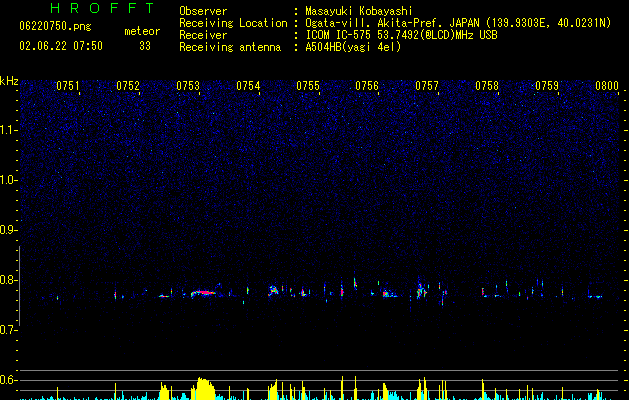Click the kHz axis unit label
This screenshot has width=629, height=400.
[9, 81]
